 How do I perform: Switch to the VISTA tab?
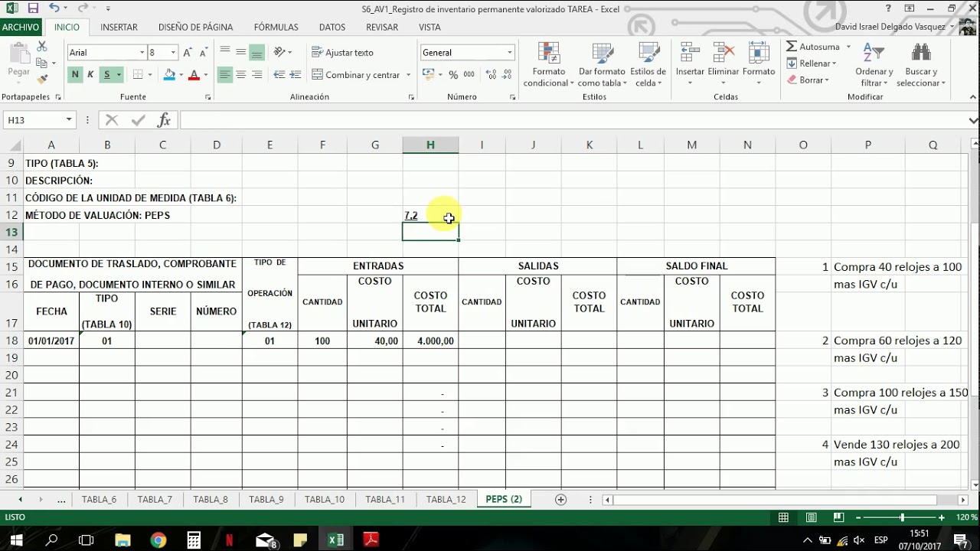pos(430,27)
